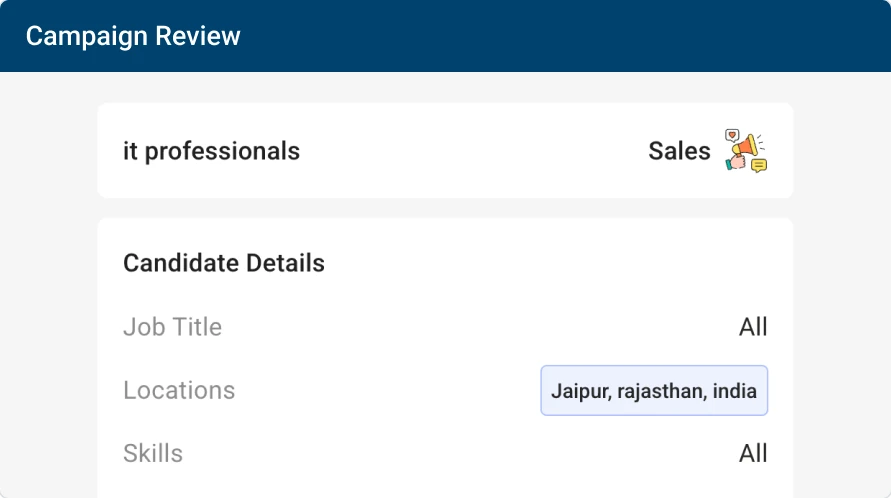Click gray background left of the cards
891x498 pixels.
click(x=48, y=300)
